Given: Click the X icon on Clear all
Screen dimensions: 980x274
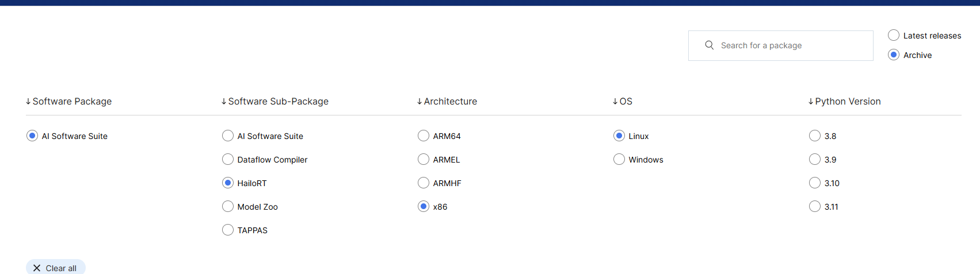Looking at the screenshot, I should [x=37, y=268].
